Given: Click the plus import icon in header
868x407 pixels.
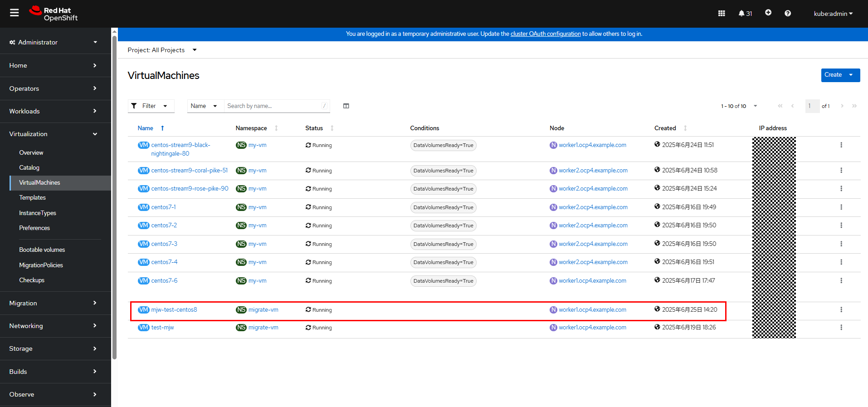Looking at the screenshot, I should [768, 13].
